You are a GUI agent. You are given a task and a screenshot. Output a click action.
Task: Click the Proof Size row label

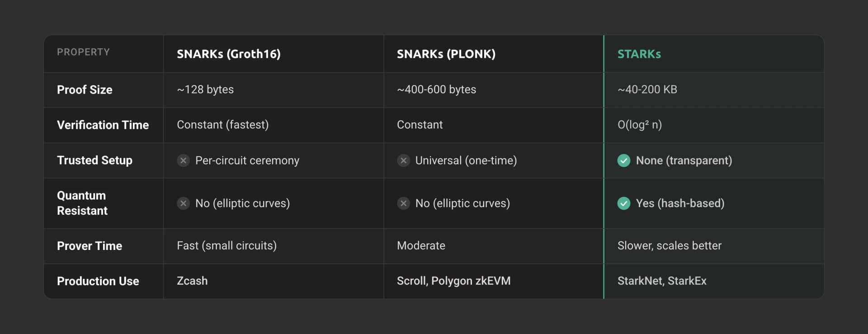[x=85, y=89]
